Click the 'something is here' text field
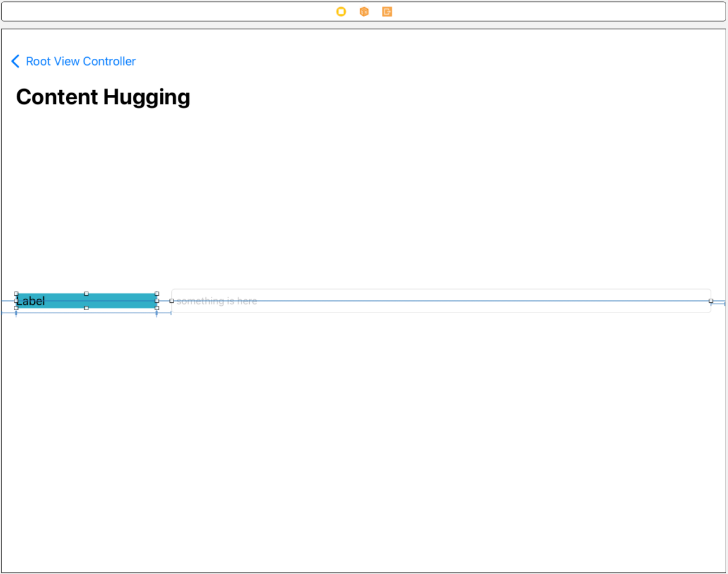 tap(441, 301)
